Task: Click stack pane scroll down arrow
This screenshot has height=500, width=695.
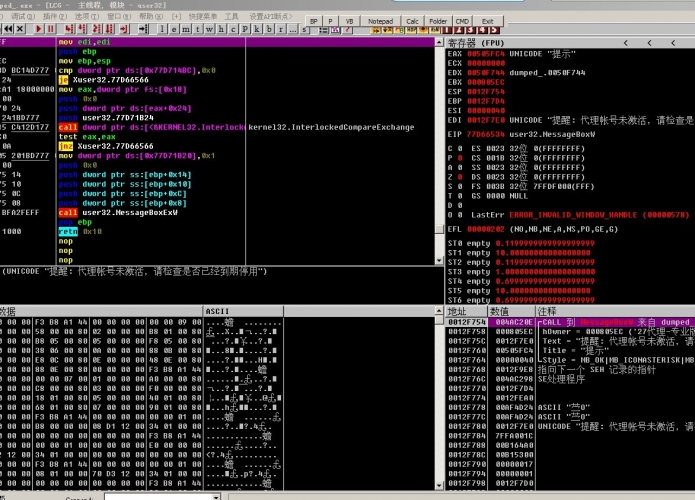Action: coord(439,485)
